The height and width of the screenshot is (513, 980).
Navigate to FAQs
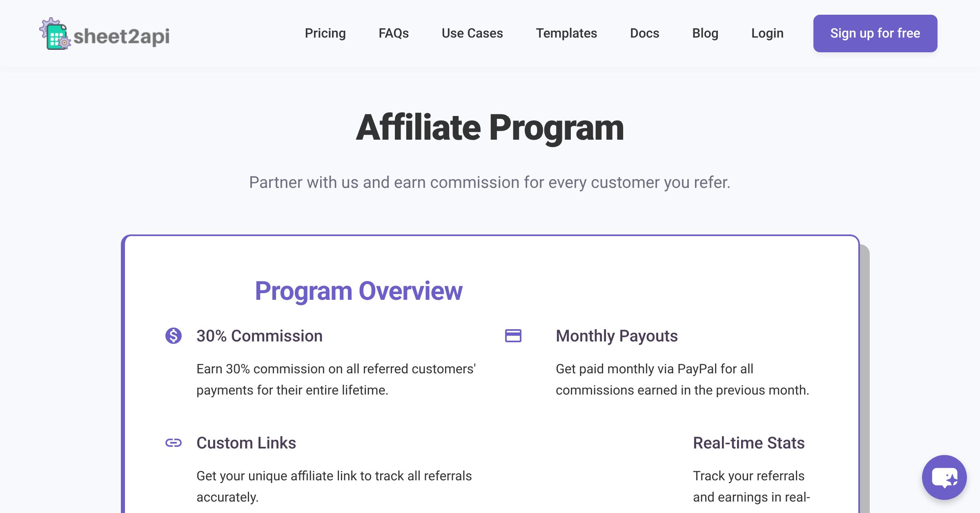tap(394, 33)
